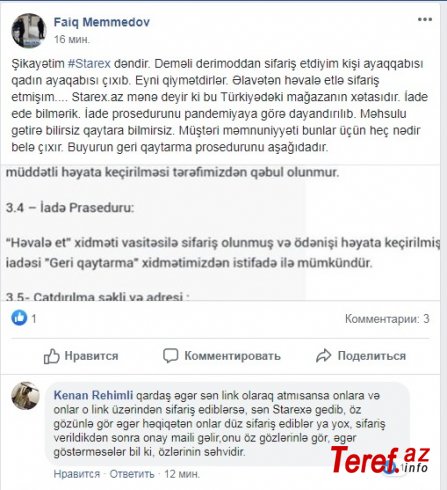Click the share arrow icon
Image resolution: width=447 pixels, height=490 pixels.
click(324, 356)
